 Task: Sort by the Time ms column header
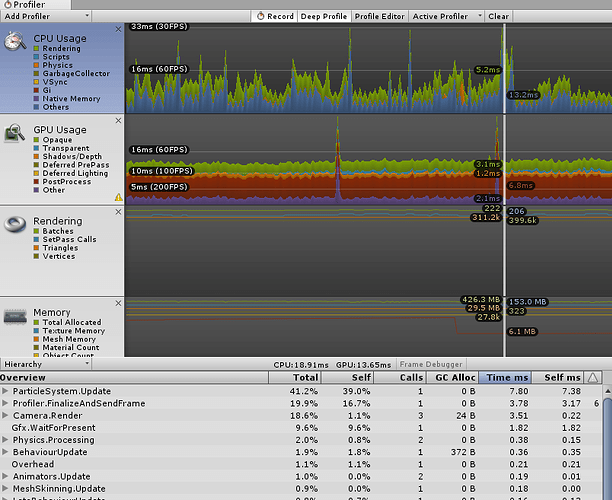tap(505, 377)
